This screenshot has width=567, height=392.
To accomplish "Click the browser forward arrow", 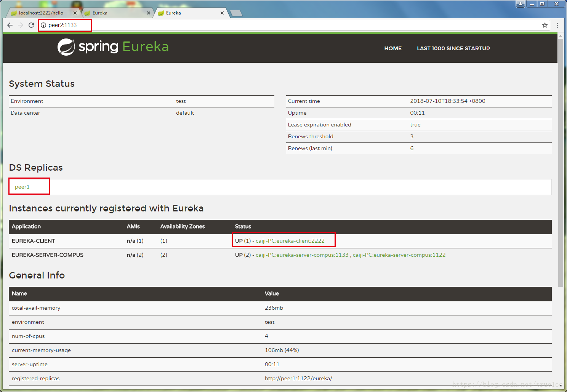I will [x=21, y=25].
